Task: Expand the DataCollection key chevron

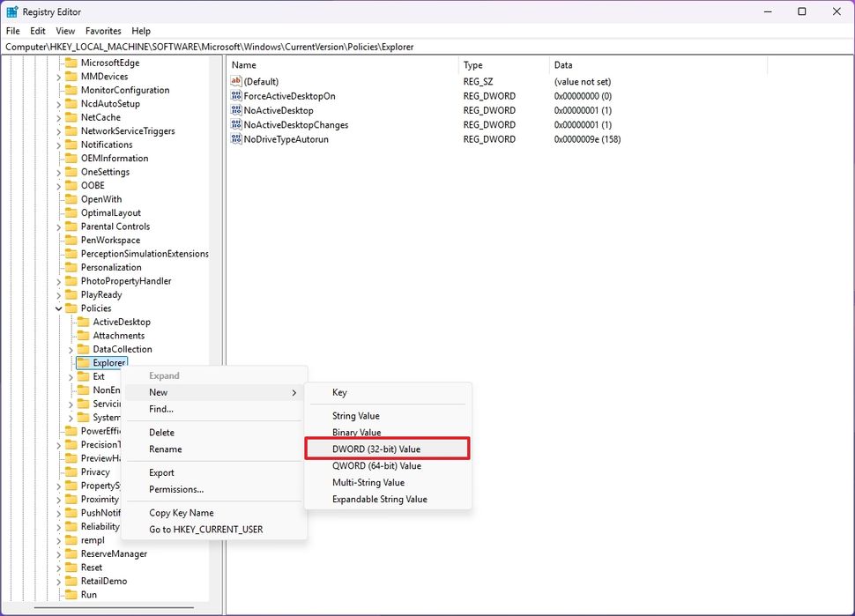Action: pos(69,348)
